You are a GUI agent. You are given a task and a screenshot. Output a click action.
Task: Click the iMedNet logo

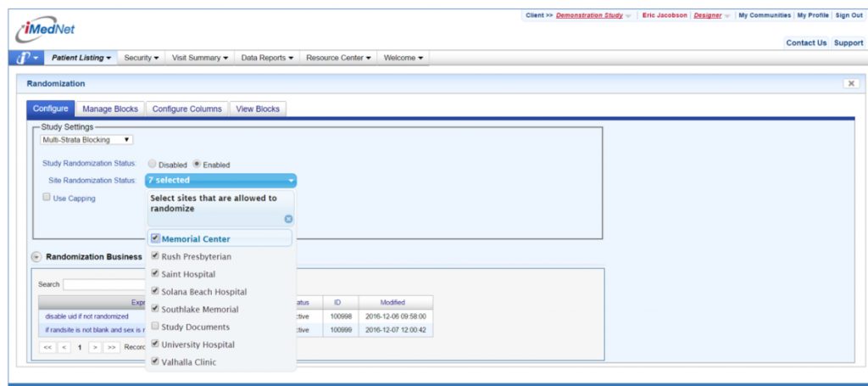click(x=45, y=30)
